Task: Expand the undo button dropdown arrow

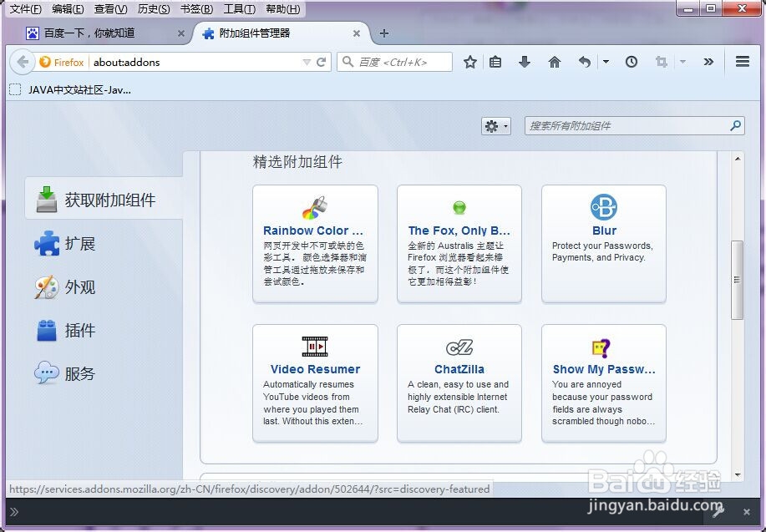Action: tap(606, 62)
